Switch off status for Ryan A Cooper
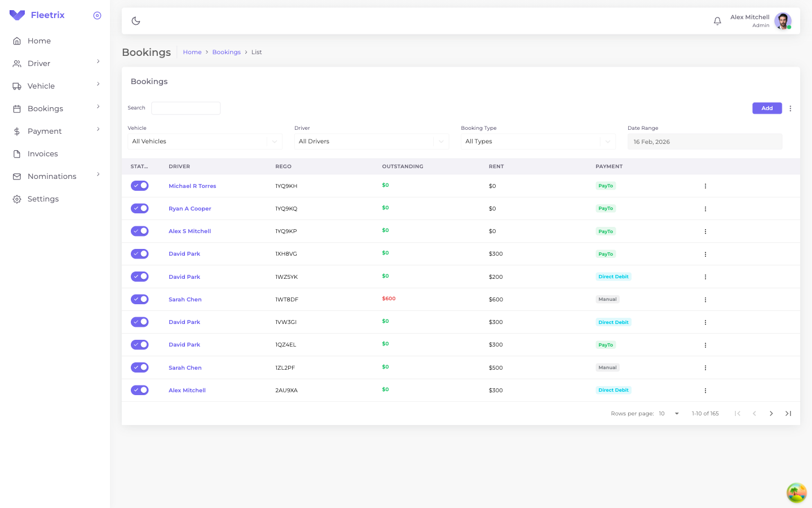812x508 pixels. pos(139,208)
